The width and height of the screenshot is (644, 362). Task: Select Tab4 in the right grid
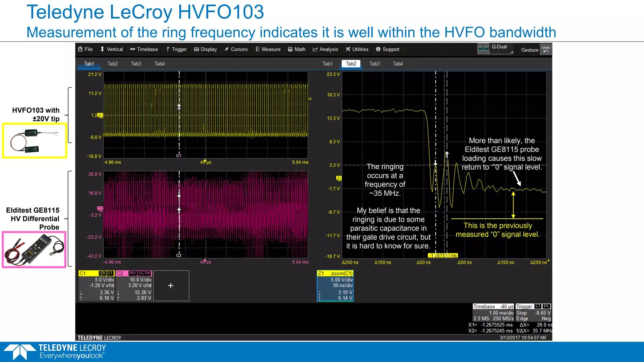tap(398, 64)
